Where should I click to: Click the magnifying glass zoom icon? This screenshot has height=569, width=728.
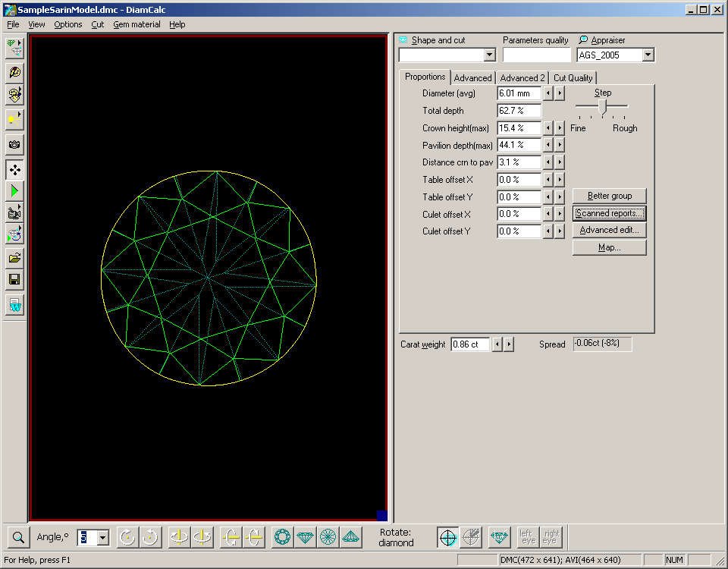pos(17,537)
